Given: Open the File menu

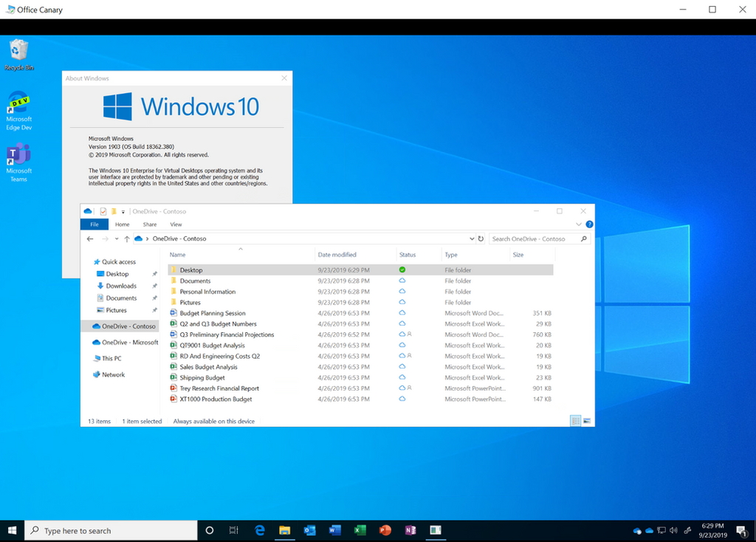Looking at the screenshot, I should tap(94, 224).
